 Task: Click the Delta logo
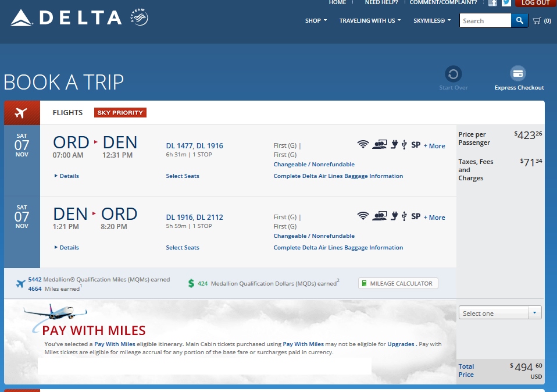65,18
